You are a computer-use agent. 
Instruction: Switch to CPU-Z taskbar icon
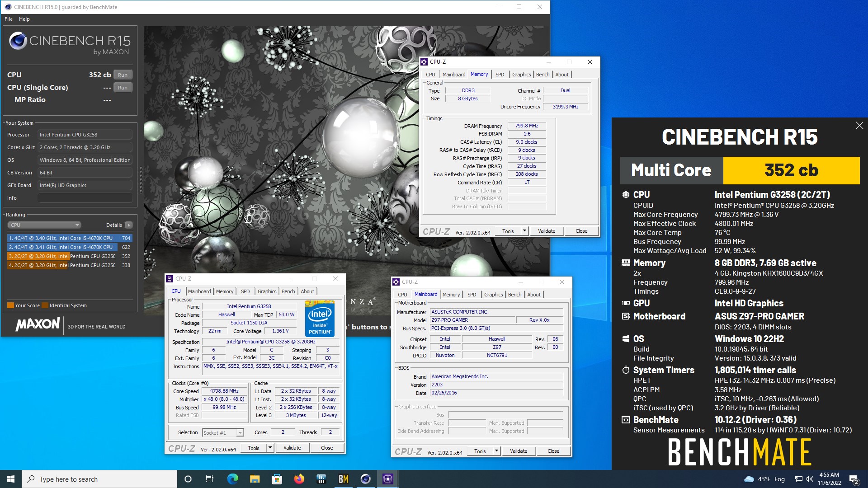click(x=388, y=479)
